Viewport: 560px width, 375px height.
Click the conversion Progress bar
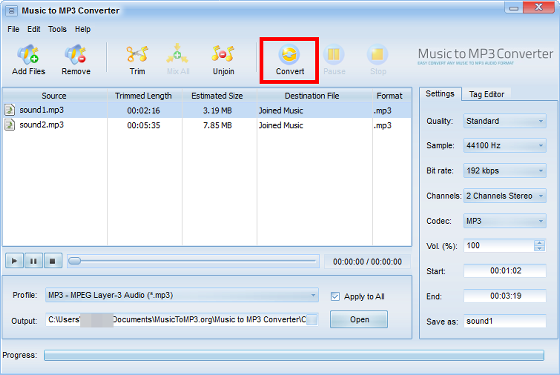click(294, 355)
